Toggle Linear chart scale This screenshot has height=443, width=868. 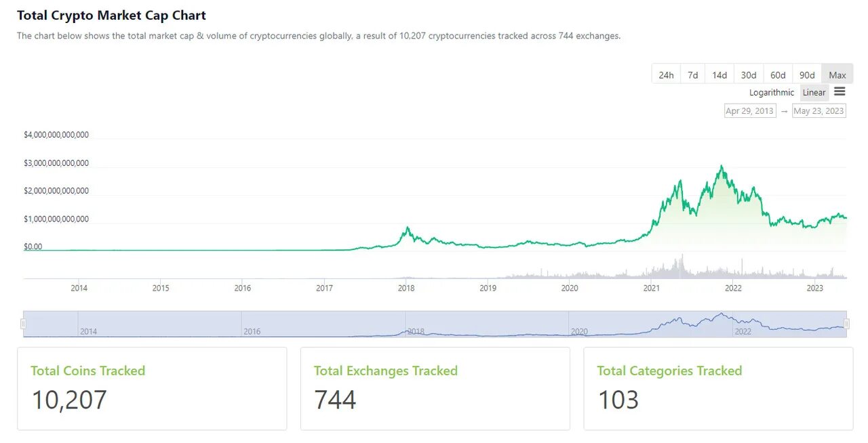(814, 93)
